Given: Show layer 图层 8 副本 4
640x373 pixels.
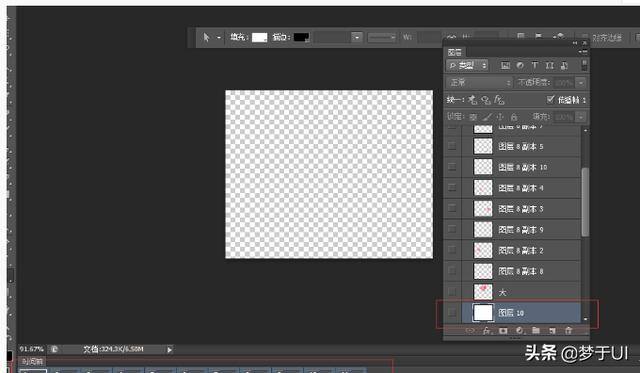Looking at the screenshot, I should pos(452,187).
